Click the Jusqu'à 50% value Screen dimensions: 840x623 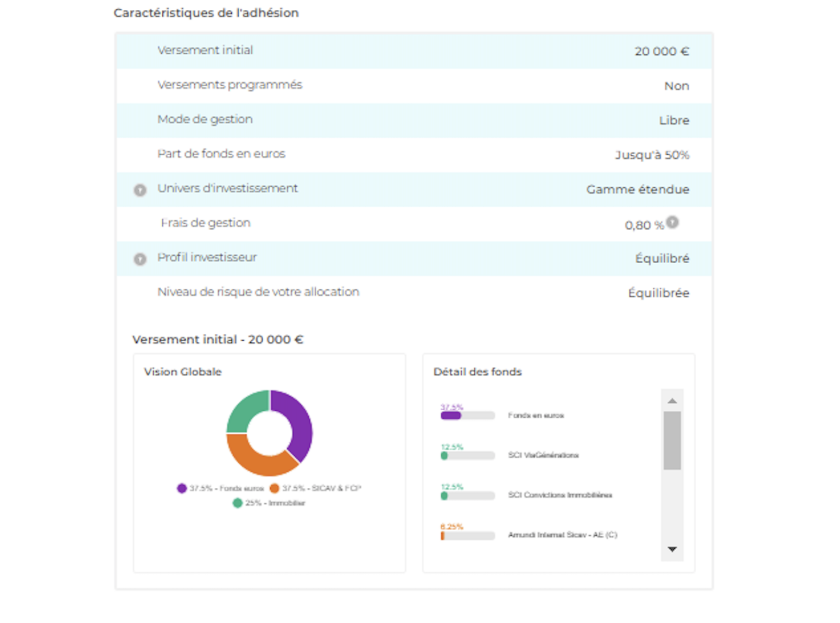(652, 155)
